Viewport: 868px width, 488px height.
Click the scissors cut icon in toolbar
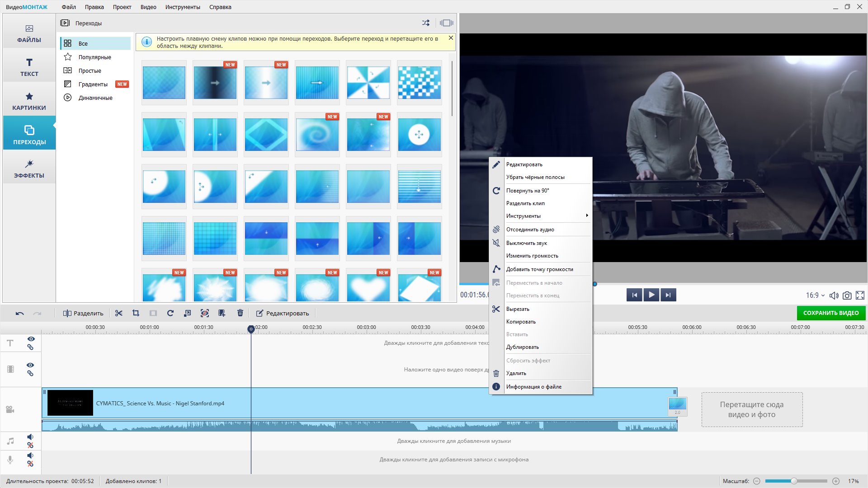click(119, 313)
